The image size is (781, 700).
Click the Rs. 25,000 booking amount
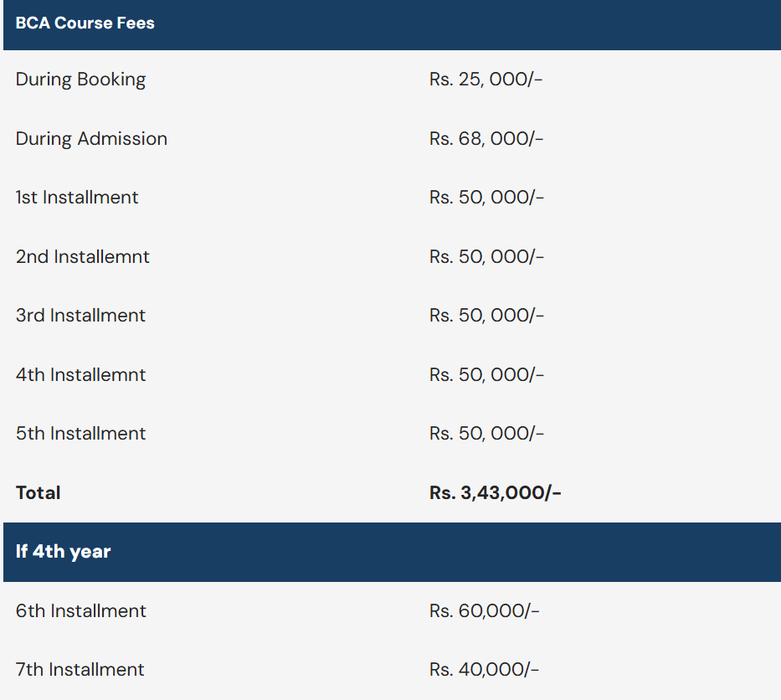pyautogui.click(x=486, y=80)
